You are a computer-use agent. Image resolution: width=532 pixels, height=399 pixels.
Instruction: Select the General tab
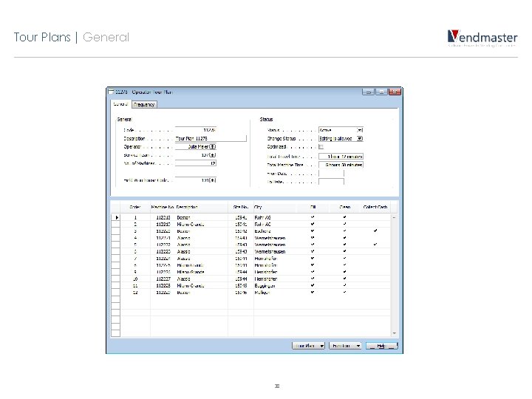[x=120, y=104]
